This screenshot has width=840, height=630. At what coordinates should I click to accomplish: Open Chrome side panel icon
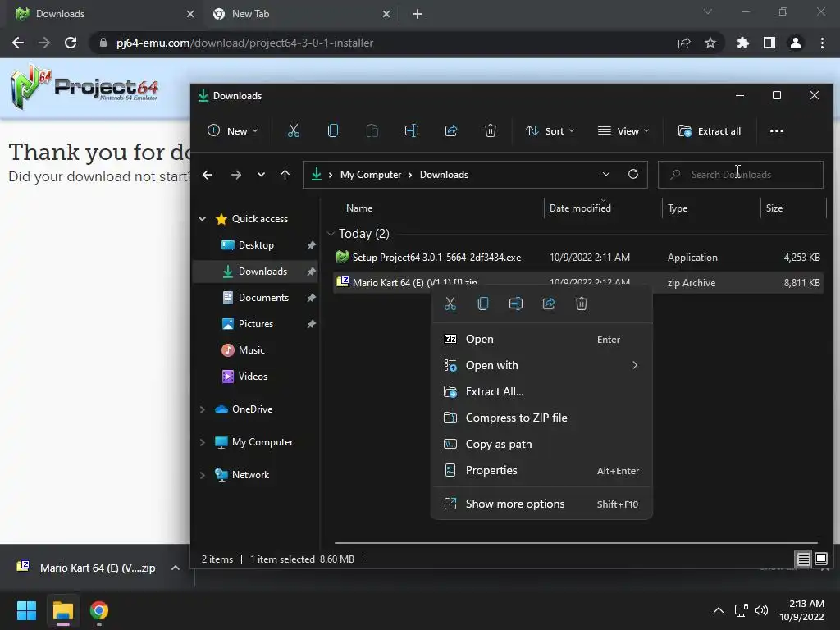pos(769,43)
